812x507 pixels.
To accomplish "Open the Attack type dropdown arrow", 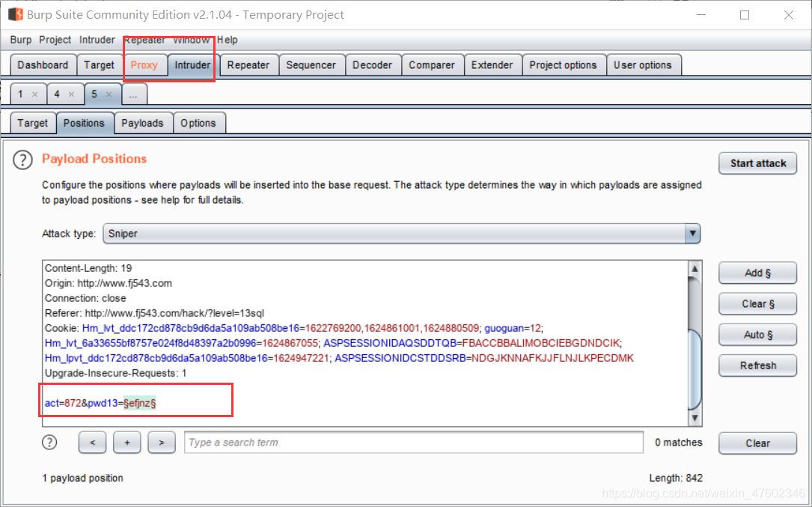I will pyautogui.click(x=692, y=234).
